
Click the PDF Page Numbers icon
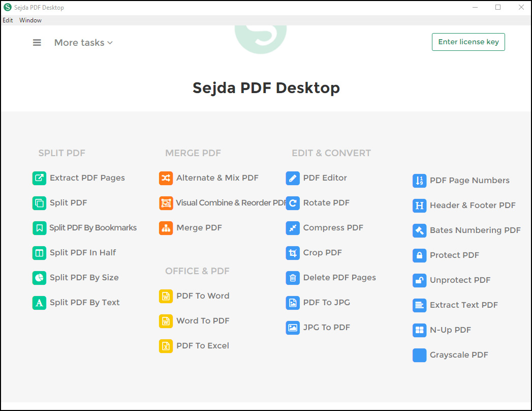click(x=419, y=181)
